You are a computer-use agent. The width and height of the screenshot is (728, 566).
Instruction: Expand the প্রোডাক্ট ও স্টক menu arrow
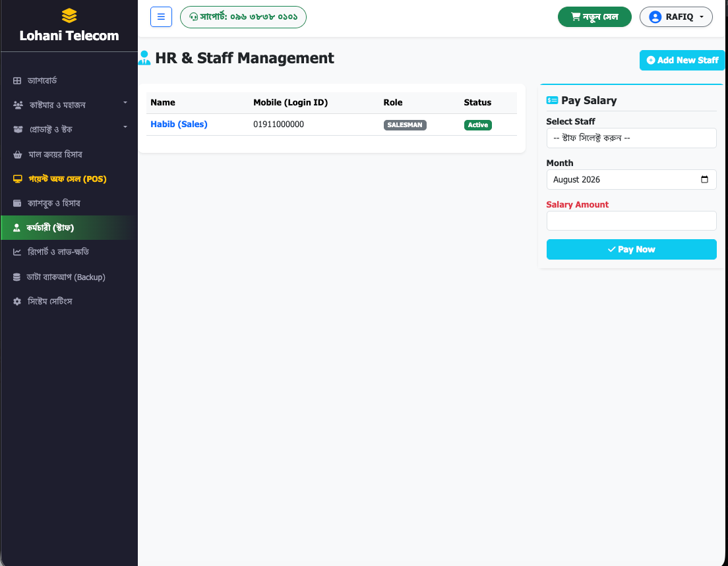pos(125,127)
